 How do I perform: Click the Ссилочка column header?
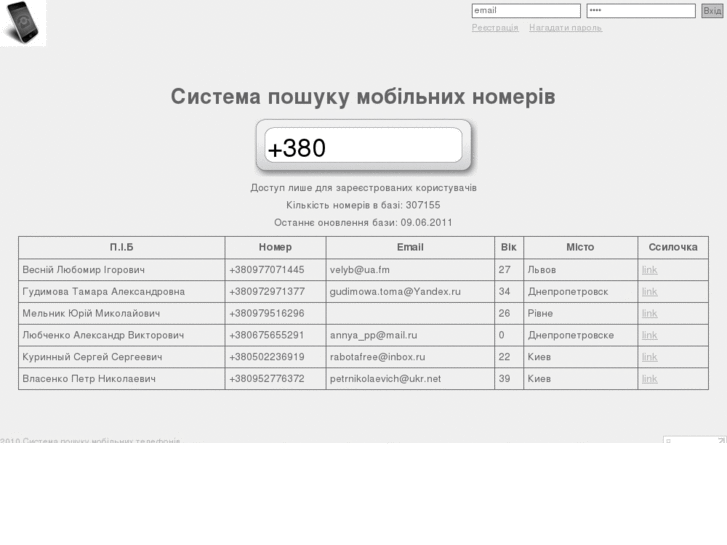click(673, 247)
